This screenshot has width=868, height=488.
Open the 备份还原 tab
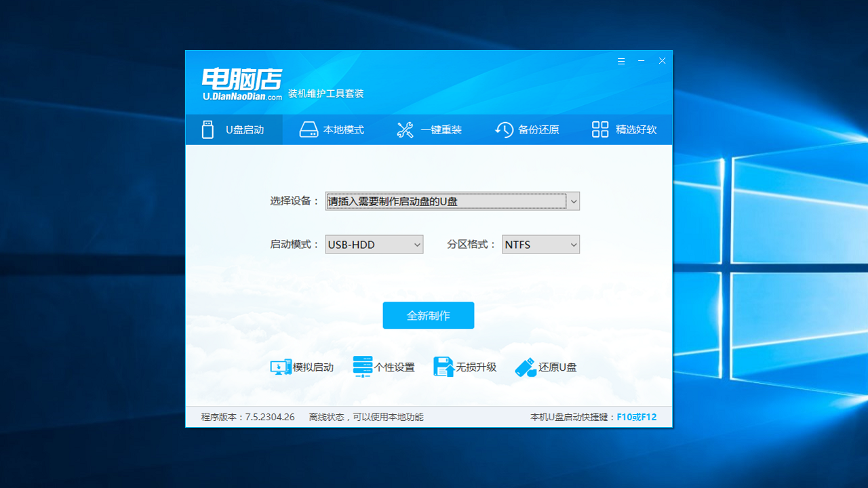tap(528, 129)
